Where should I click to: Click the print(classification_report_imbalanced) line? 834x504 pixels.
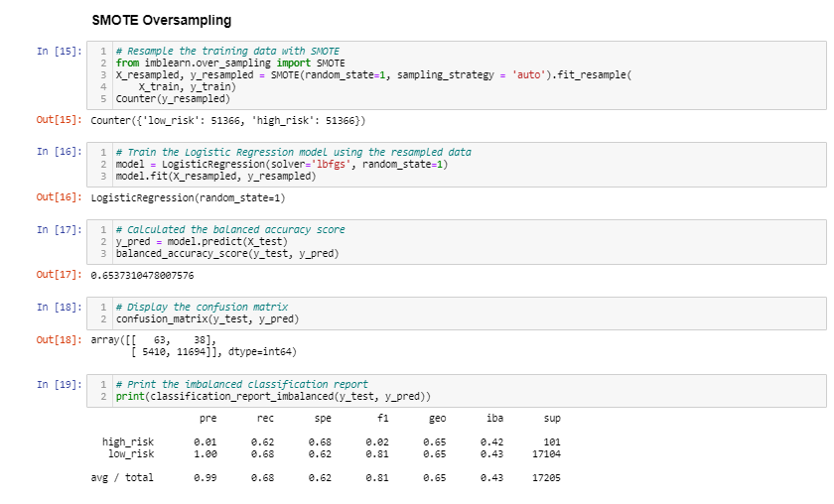[x=273, y=397]
